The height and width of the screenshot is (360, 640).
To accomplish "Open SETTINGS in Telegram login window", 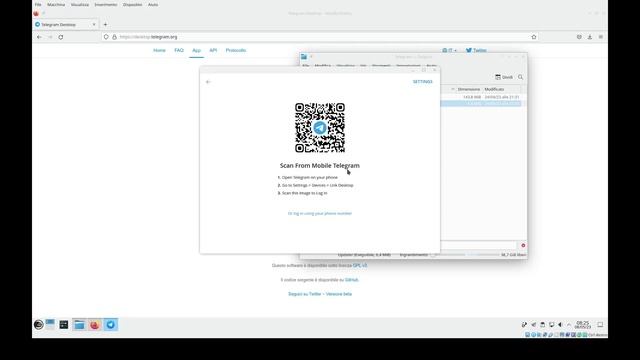I will [x=422, y=82].
